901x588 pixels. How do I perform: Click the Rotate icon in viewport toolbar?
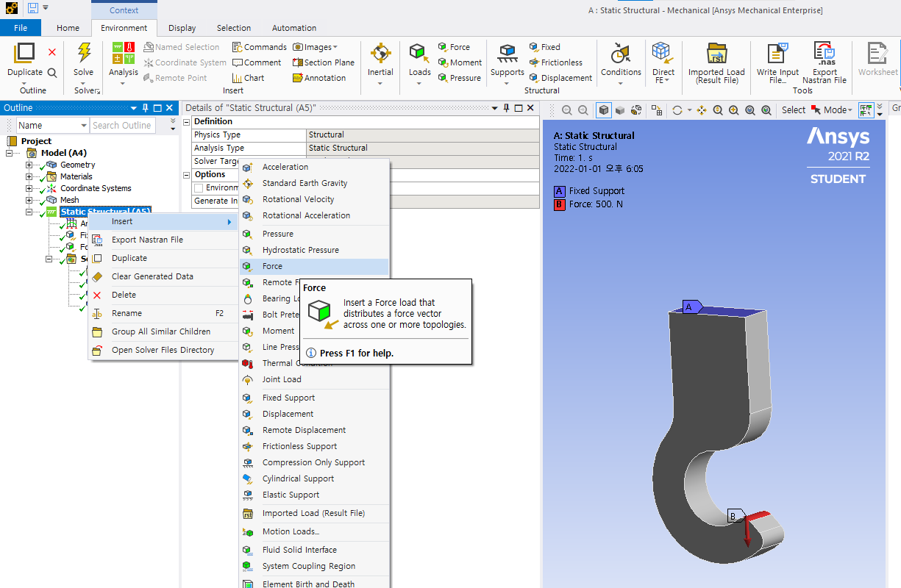tap(677, 110)
